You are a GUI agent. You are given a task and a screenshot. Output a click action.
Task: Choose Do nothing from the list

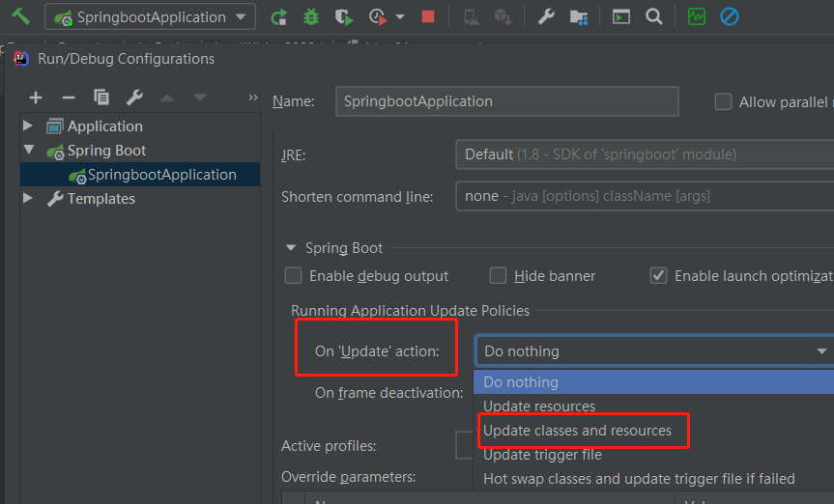click(x=653, y=382)
